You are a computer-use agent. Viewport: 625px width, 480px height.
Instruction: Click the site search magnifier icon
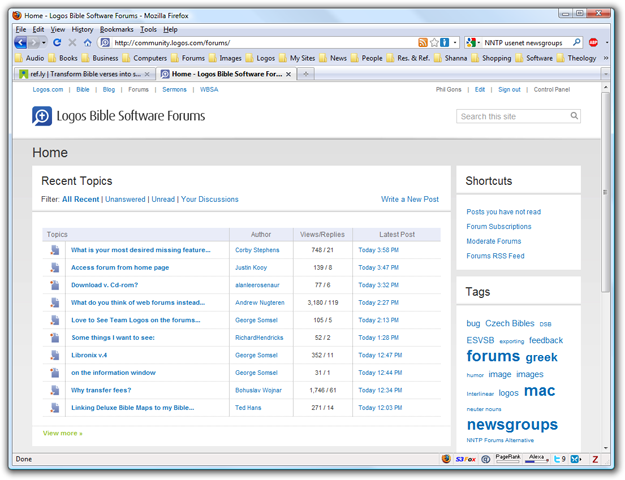click(x=574, y=116)
